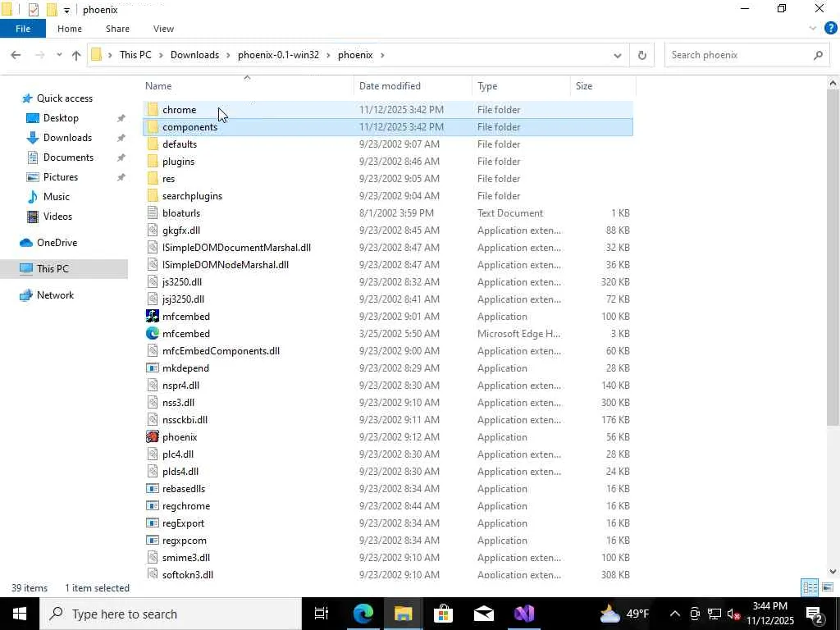
Task: Sort by Date modified column header
Action: (x=413, y=85)
